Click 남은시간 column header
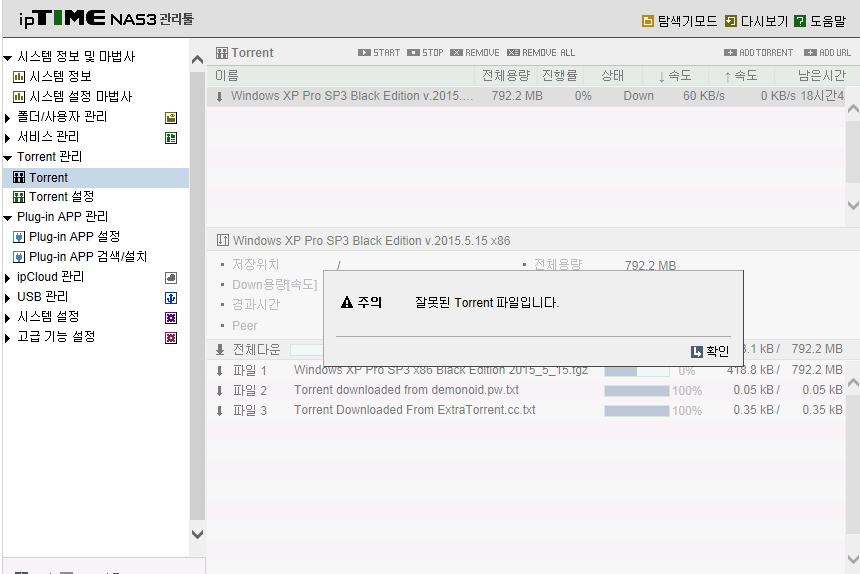 822,76
